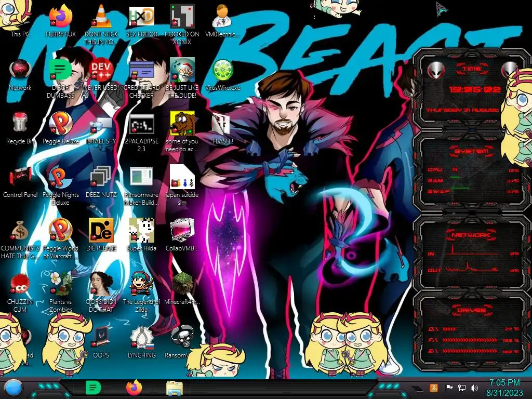Screen dimensions: 532x399
Task: Open the green D app in taskbar
Action: pos(94,388)
